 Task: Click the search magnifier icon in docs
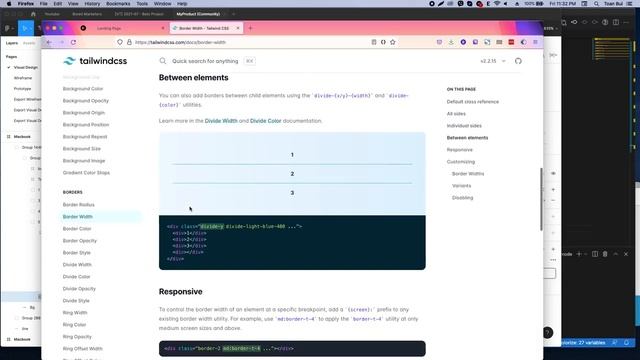tap(163, 61)
